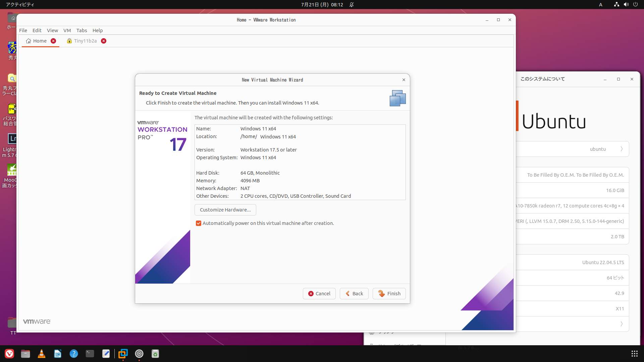644x362 pixels.
Task: Click the home icon on Home tab
Action: coord(29,41)
